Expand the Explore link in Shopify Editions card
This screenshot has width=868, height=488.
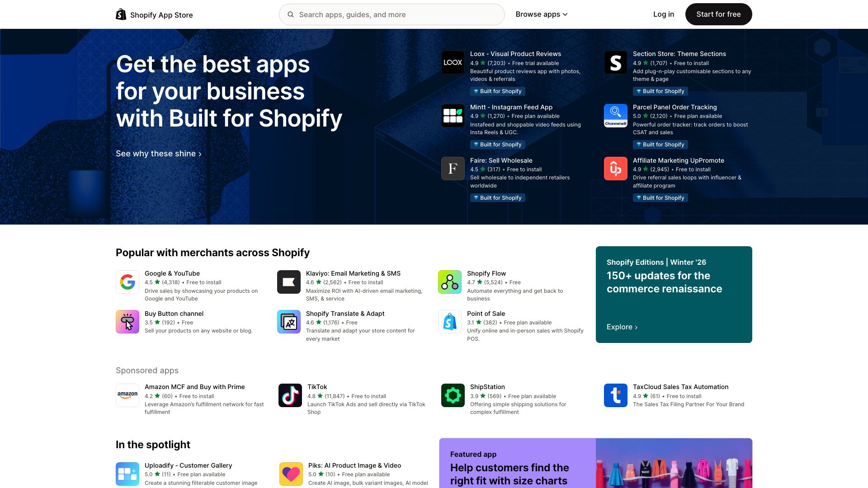[622, 327]
